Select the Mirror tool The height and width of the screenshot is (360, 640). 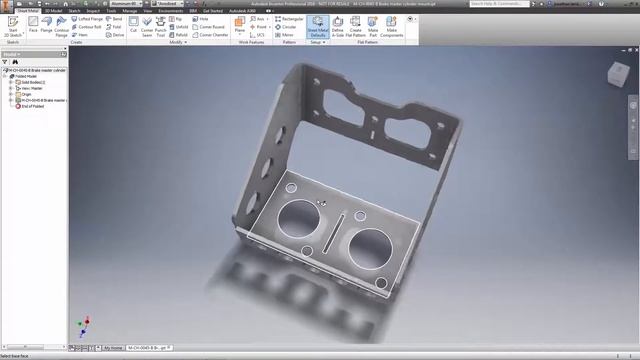pos(284,35)
